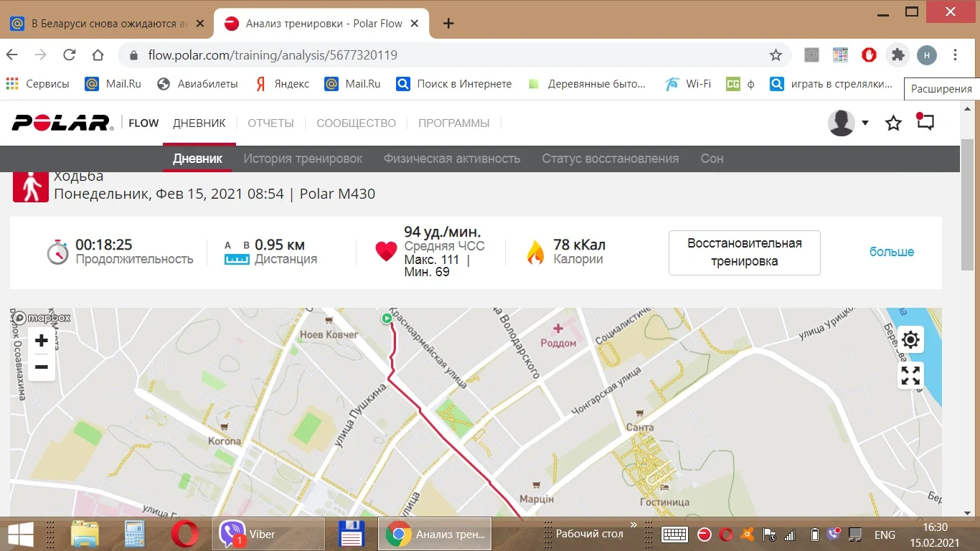Click the Восстановительная тренировка button
The height and width of the screenshot is (551, 980).
(745, 253)
